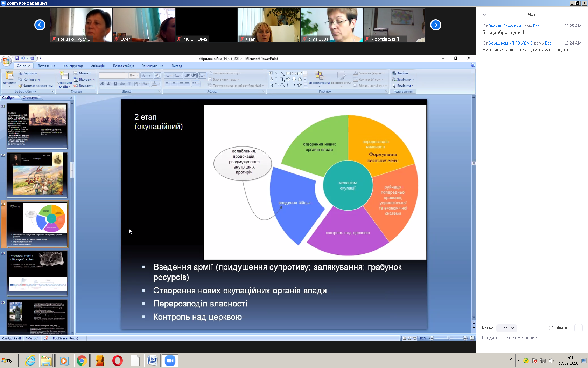Open the font name combo box
This screenshot has height=368, width=588.
[x=113, y=75]
